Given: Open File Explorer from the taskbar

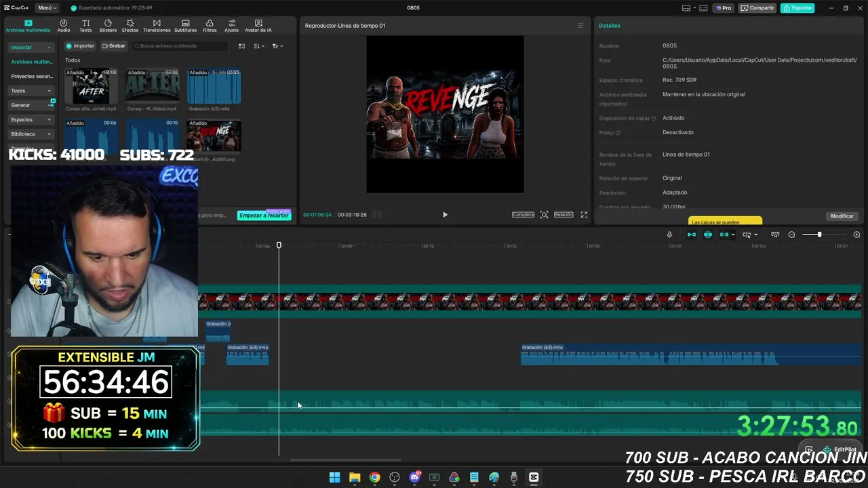Looking at the screenshot, I should click(x=354, y=477).
